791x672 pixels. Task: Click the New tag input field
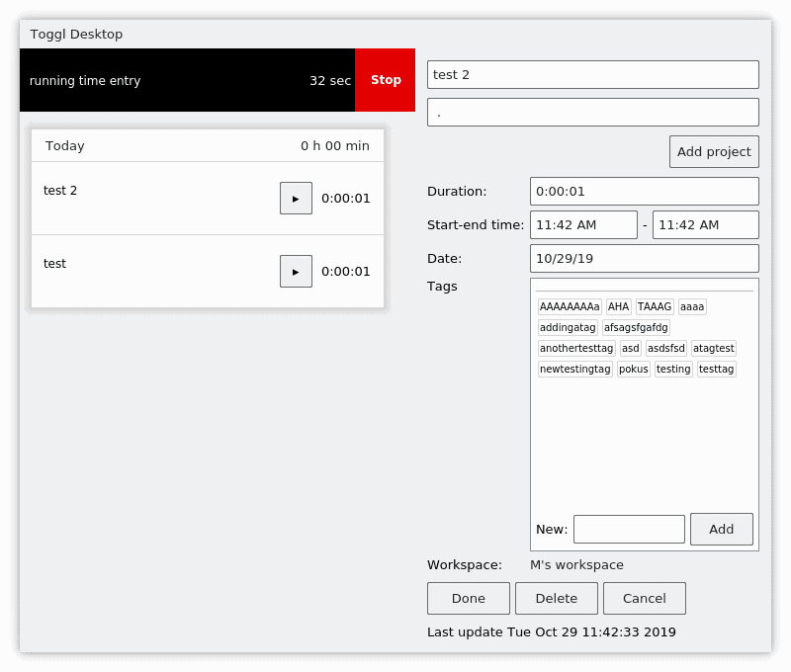[x=629, y=529]
